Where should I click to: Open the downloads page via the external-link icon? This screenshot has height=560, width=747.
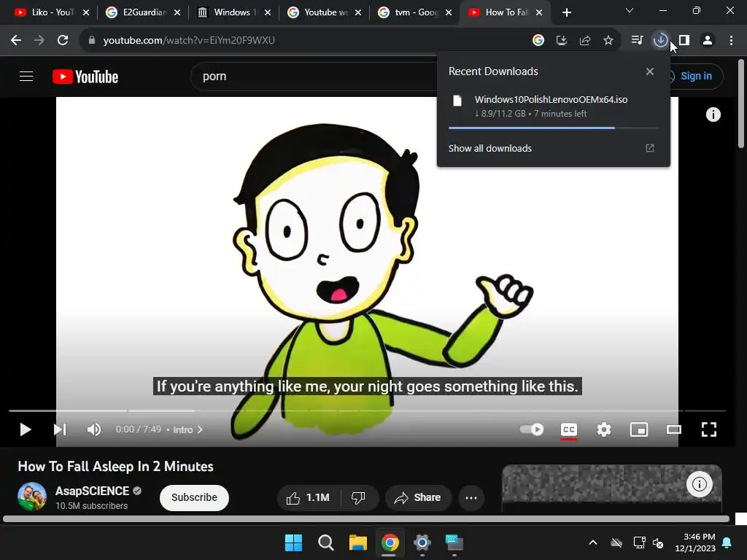click(x=650, y=148)
